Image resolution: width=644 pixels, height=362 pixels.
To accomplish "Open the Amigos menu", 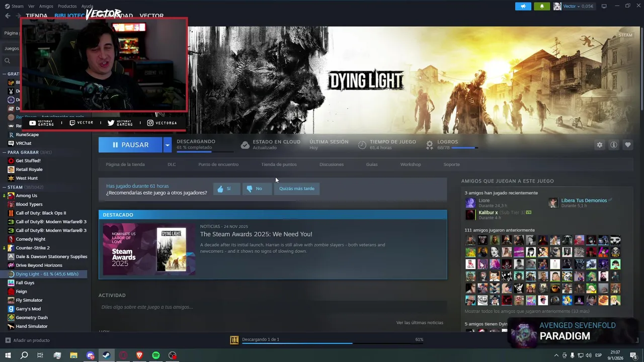I will 46,6.
